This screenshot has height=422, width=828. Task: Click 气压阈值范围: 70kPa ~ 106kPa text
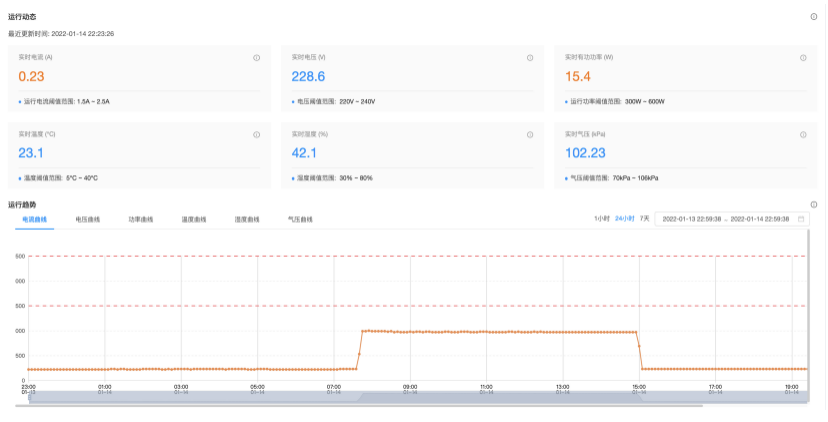(x=614, y=178)
